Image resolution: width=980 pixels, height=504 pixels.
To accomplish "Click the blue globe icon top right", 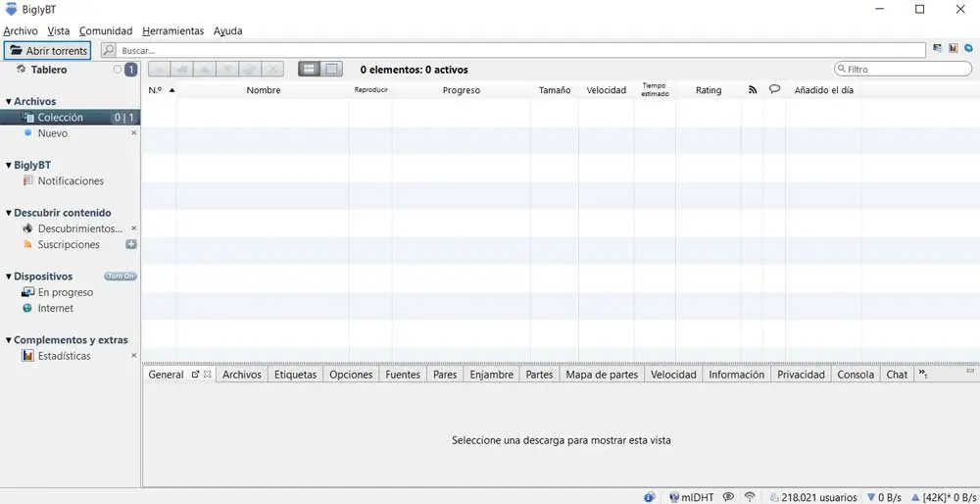I will (969, 48).
